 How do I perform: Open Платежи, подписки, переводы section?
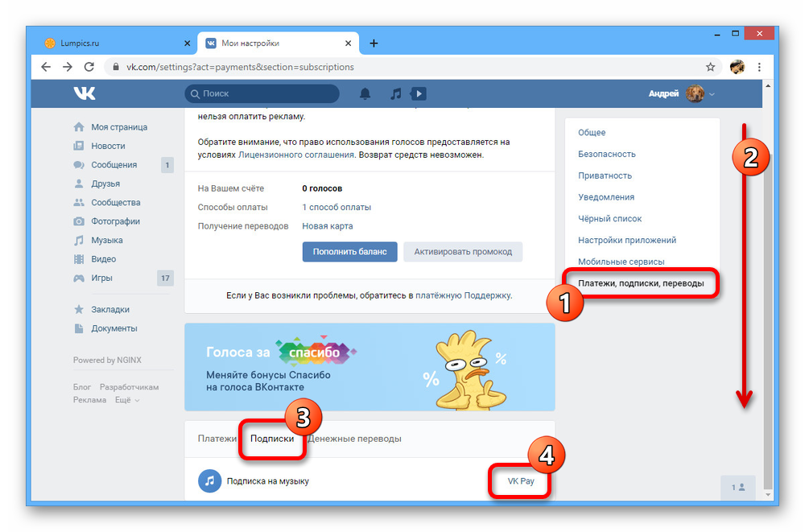(x=641, y=283)
